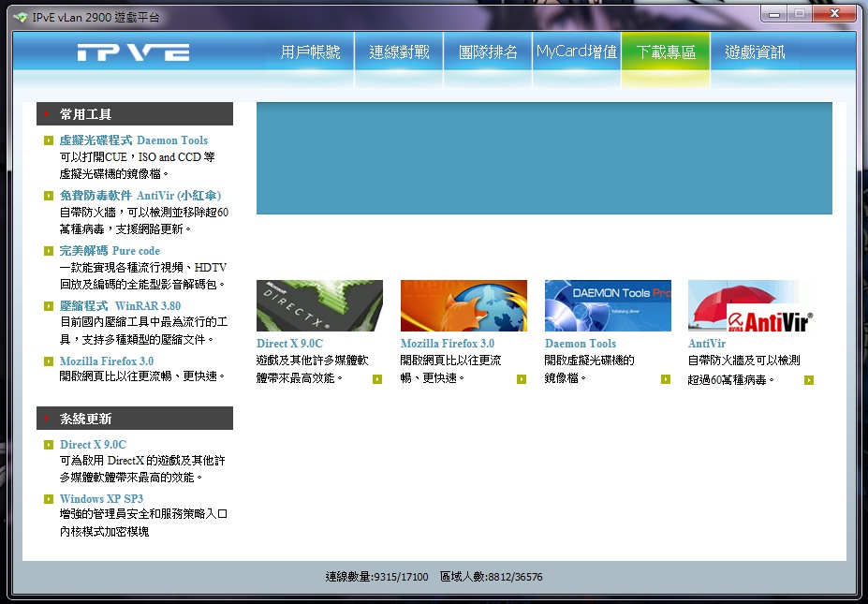Click the Daemon Tools Pro thumbnail
The width and height of the screenshot is (868, 604).
[608, 305]
